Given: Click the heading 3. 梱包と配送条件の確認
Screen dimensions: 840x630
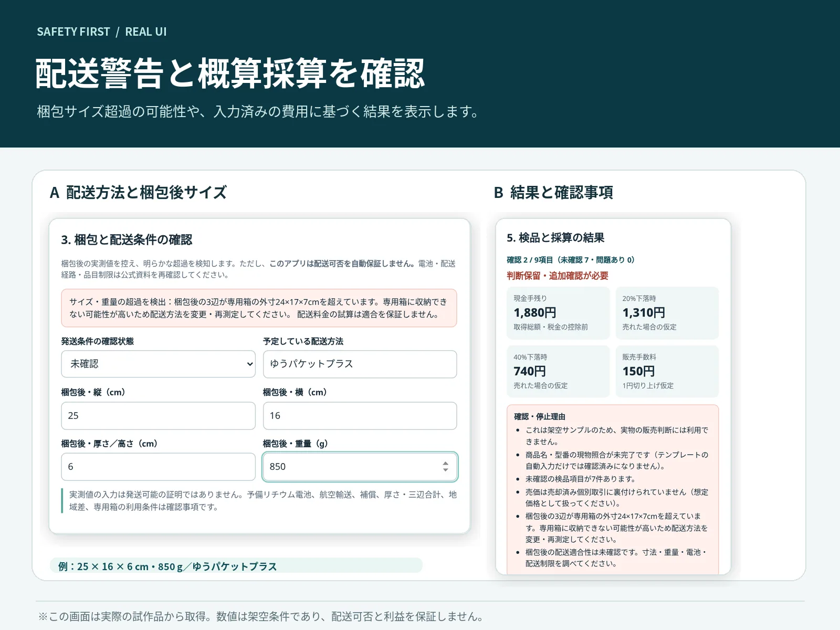Looking at the screenshot, I should 127,240.
